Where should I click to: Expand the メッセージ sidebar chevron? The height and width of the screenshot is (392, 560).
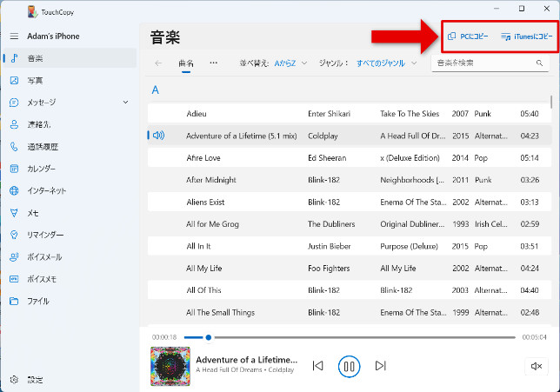(x=126, y=102)
